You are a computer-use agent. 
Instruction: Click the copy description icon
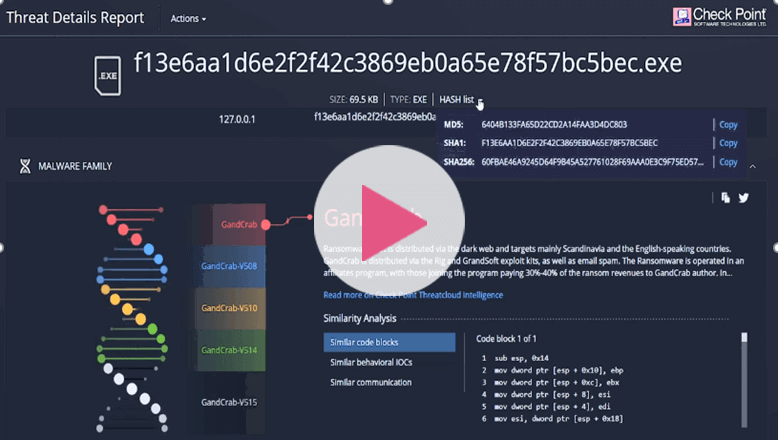pyautogui.click(x=725, y=197)
